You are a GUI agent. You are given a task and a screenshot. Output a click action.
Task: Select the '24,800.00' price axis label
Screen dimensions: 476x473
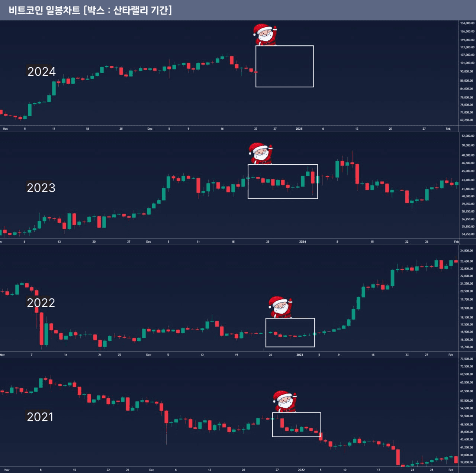pyautogui.click(x=467, y=250)
